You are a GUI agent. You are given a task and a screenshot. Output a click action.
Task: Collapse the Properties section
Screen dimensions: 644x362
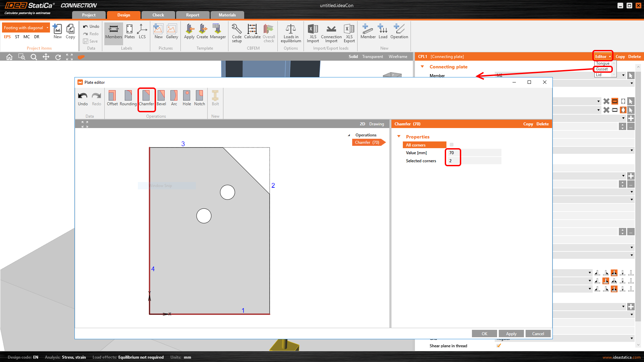click(x=399, y=136)
